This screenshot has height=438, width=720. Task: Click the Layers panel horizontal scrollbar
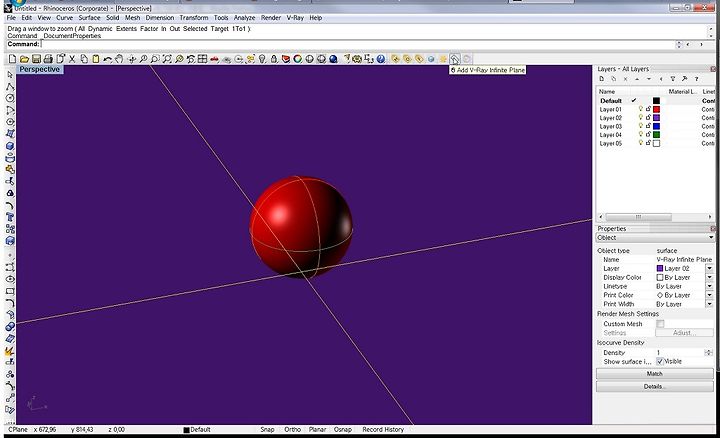click(x=656, y=217)
